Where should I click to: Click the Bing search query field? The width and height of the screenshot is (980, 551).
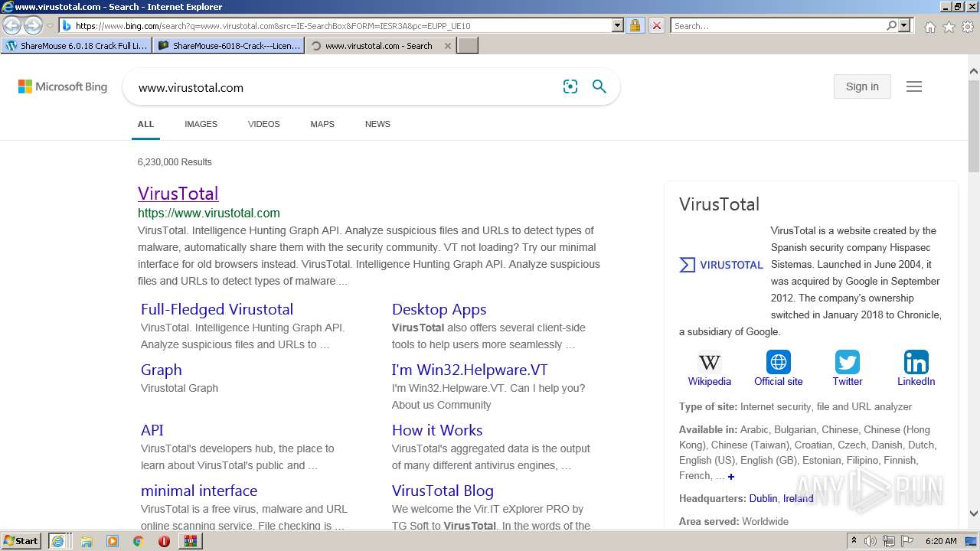coord(345,87)
